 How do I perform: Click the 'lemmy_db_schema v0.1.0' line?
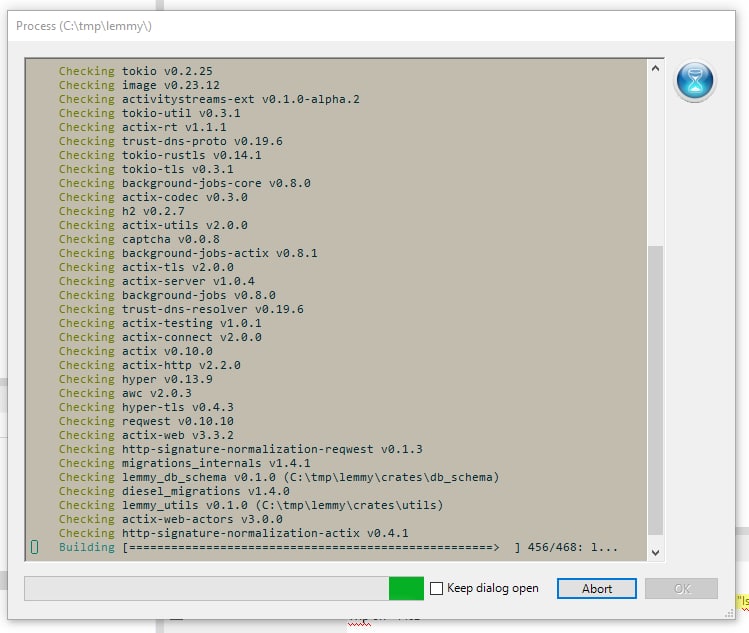(x=279, y=477)
